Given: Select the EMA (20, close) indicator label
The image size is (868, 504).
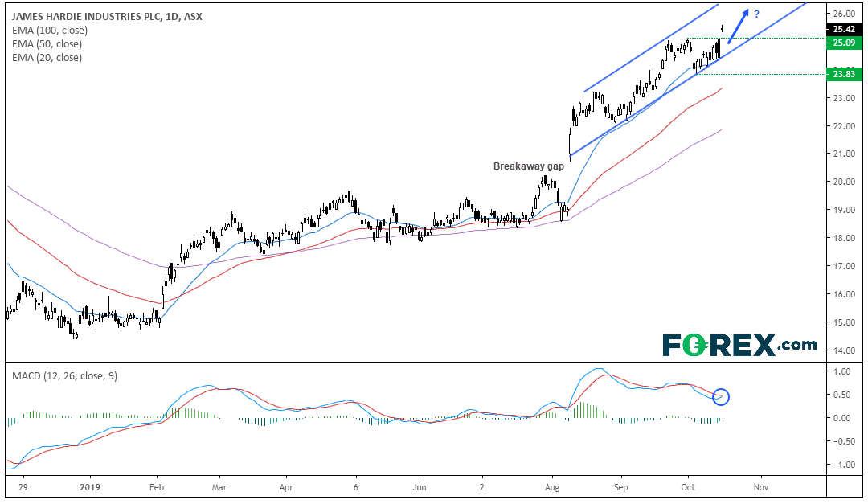Looking at the screenshot, I should pos(47,58).
